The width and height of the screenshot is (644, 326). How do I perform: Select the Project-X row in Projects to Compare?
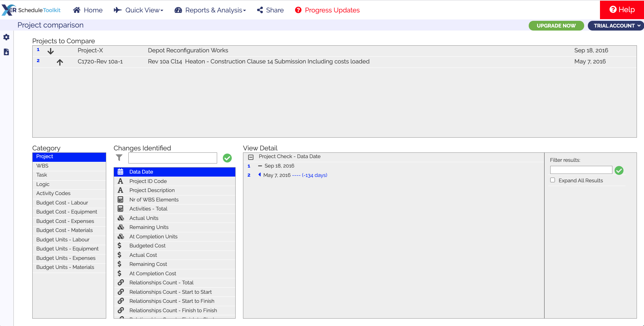coord(334,51)
